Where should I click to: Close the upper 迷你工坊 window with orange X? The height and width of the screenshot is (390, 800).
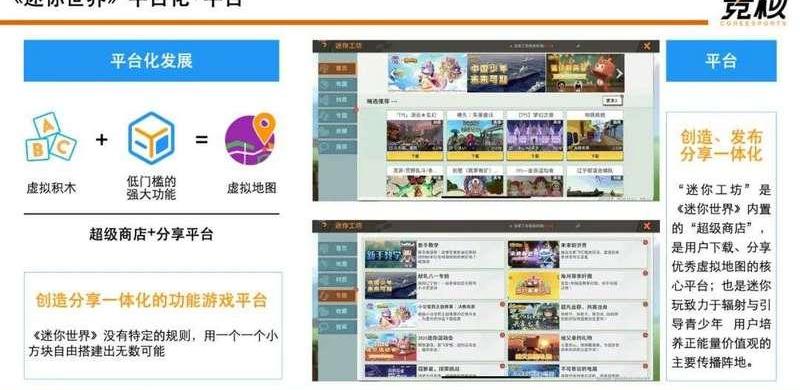647,46
